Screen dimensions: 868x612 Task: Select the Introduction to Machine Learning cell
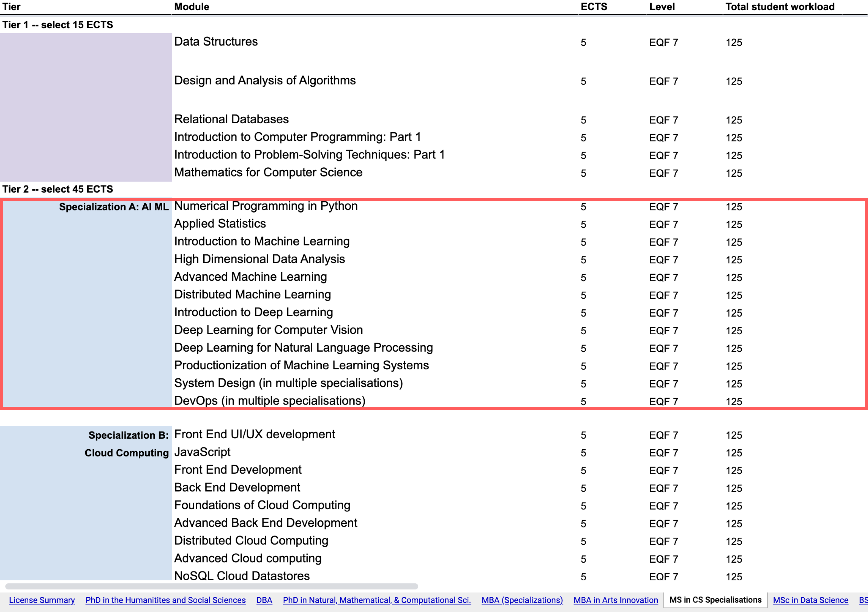[262, 242]
